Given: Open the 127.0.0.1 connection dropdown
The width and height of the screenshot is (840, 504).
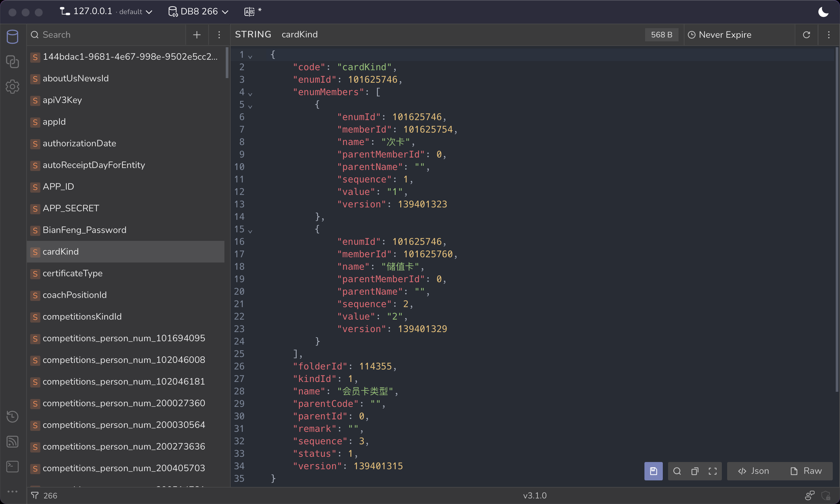Looking at the screenshot, I should 106,11.
